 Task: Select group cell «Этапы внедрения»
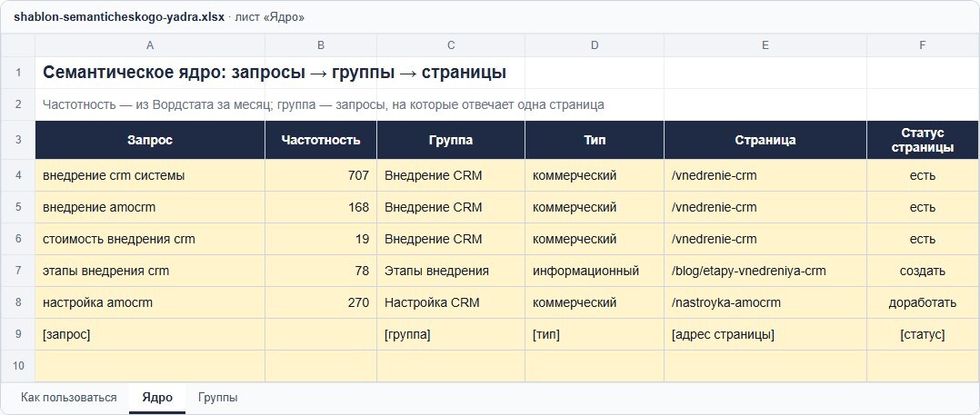pos(451,271)
